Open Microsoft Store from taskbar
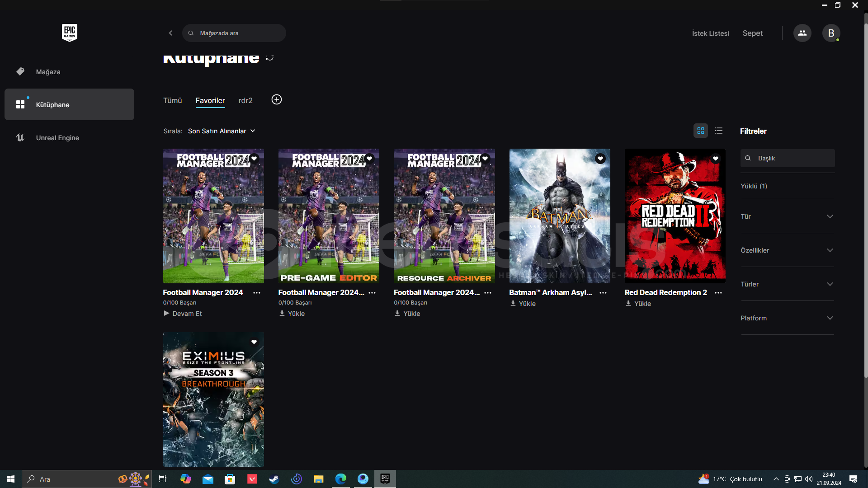The image size is (868, 488). coord(230,479)
